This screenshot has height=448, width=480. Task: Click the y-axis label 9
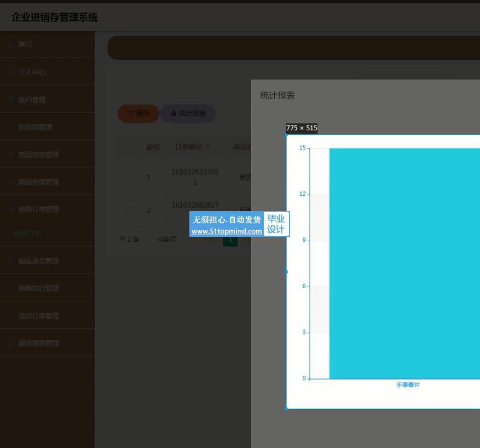304,240
